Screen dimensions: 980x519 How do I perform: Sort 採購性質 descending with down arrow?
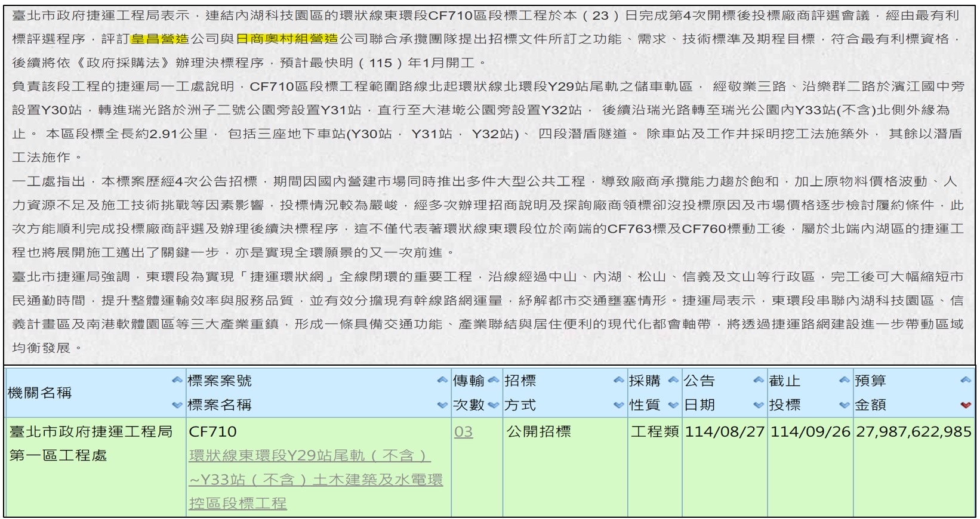point(673,405)
